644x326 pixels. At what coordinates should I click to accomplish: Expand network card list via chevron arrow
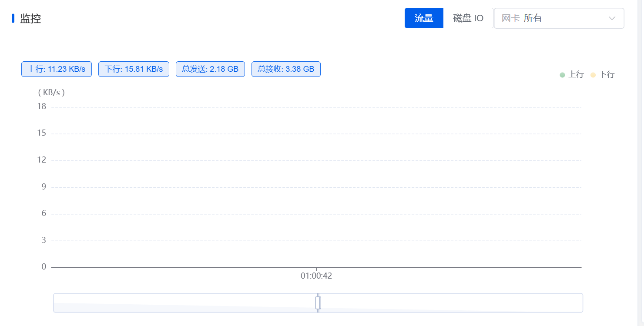tap(612, 18)
